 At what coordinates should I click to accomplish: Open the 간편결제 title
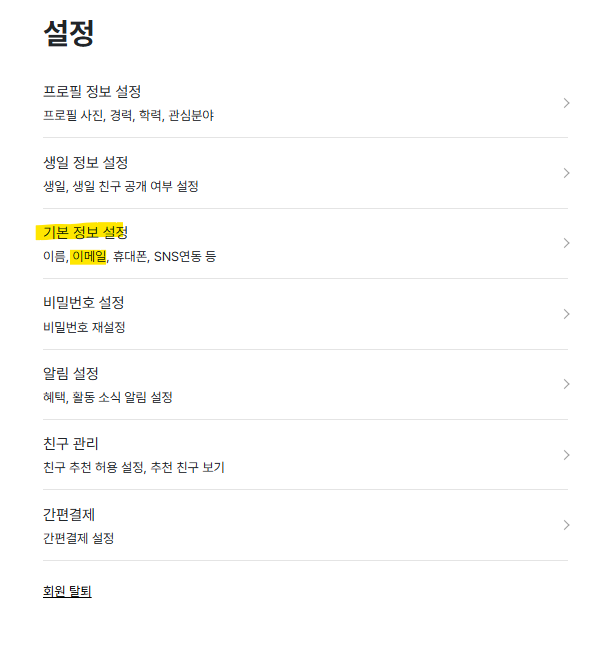click(69, 514)
